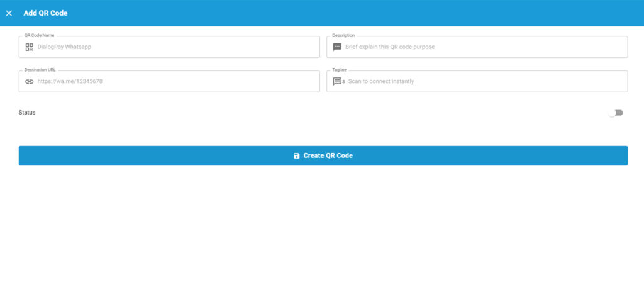Click the 'Scan to connect instantly' placeholder
The height and width of the screenshot is (302, 644).
(381, 81)
